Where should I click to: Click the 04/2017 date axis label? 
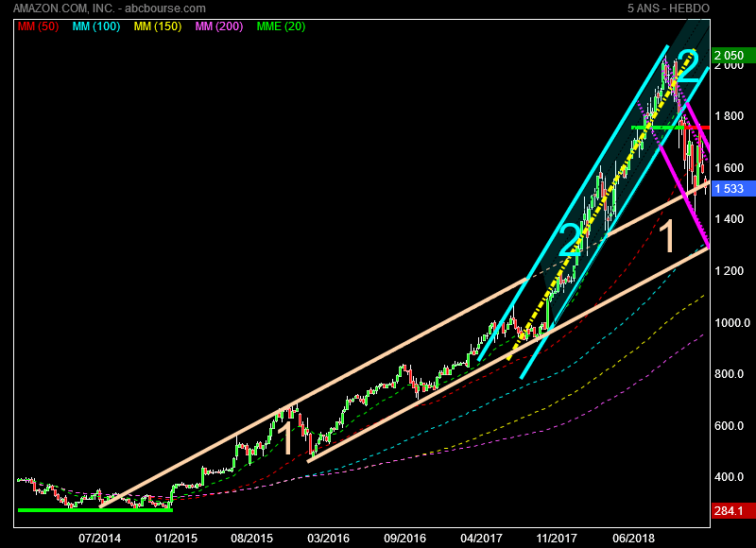pyautogui.click(x=481, y=539)
